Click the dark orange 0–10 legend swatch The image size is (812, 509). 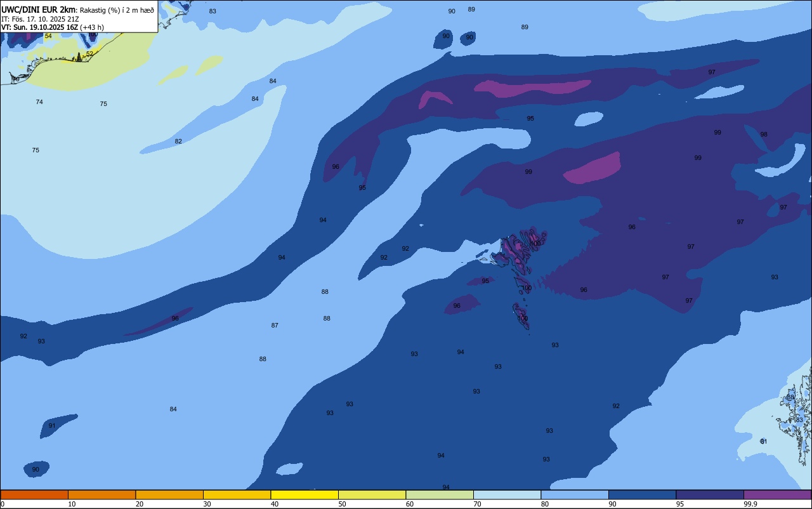coord(34,494)
